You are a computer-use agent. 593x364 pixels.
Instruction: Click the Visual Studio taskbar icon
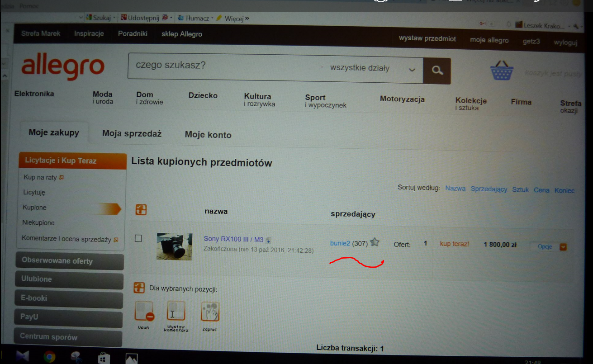22,356
